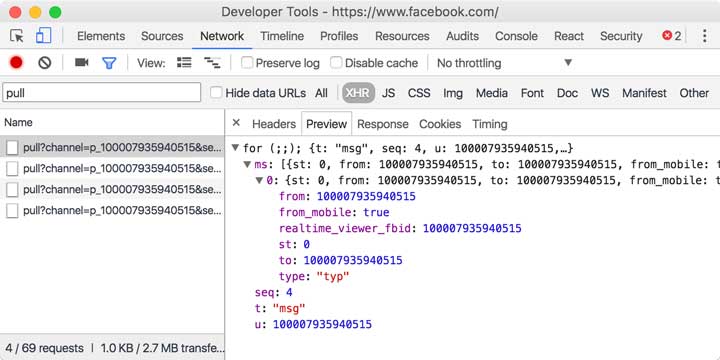This screenshot has width=720, height=360.
Task: Select the from_mobile: true property
Action: [334, 212]
